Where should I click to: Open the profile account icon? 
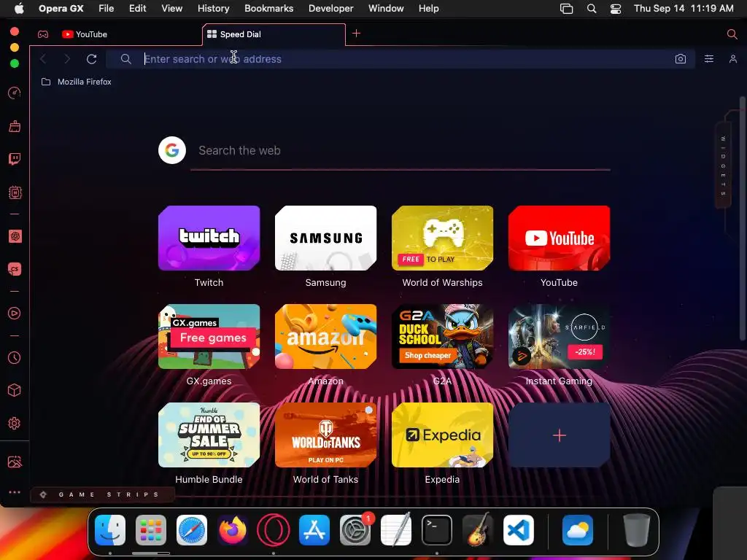tap(732, 58)
